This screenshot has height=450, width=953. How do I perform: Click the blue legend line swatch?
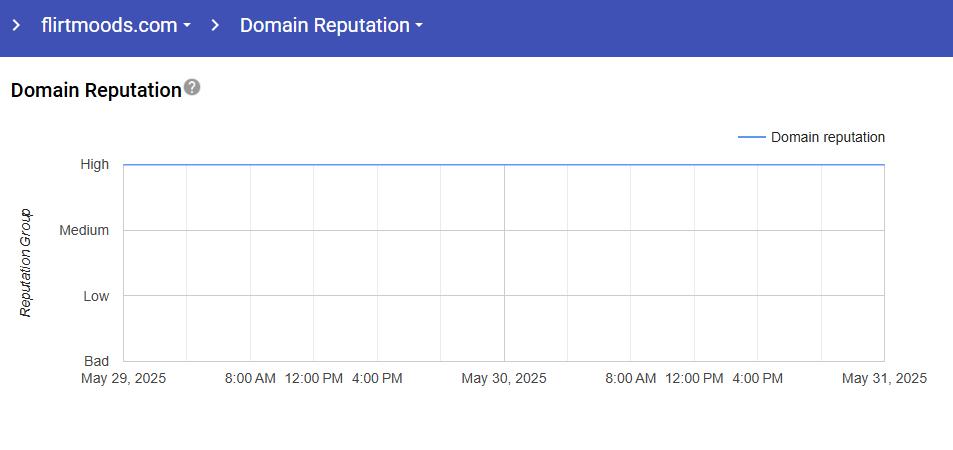tap(751, 138)
